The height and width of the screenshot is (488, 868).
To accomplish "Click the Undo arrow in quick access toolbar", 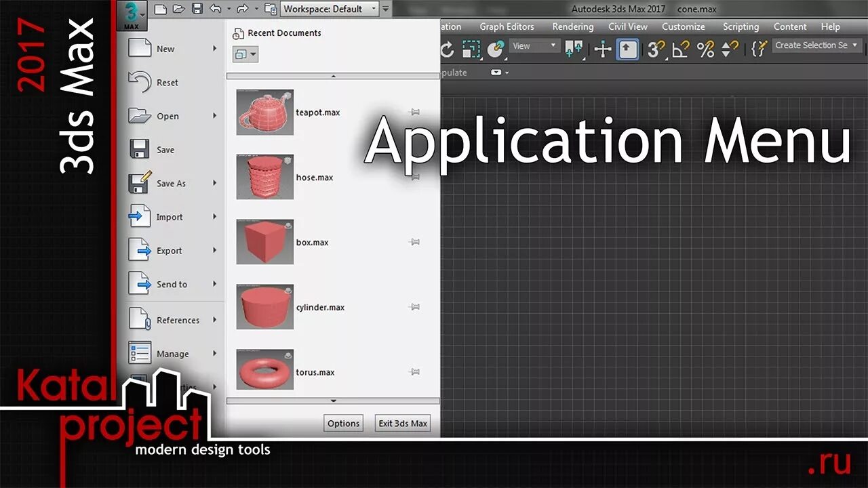I will click(x=216, y=9).
